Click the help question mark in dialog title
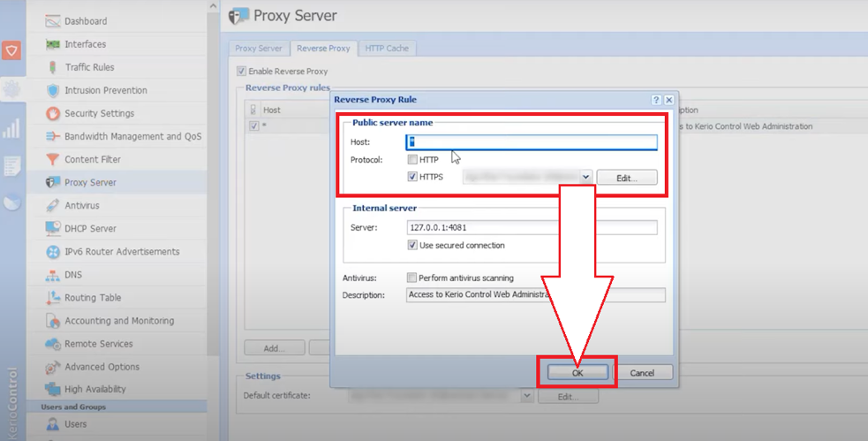 coord(656,100)
